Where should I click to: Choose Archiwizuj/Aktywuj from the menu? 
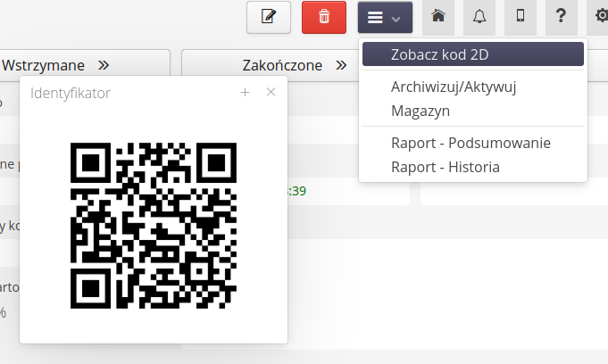pos(454,87)
